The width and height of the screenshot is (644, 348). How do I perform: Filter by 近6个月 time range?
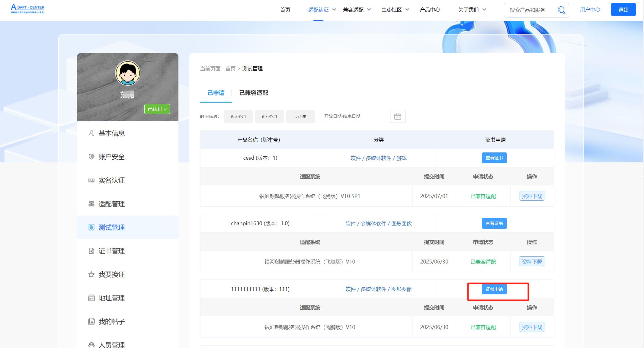269,117
